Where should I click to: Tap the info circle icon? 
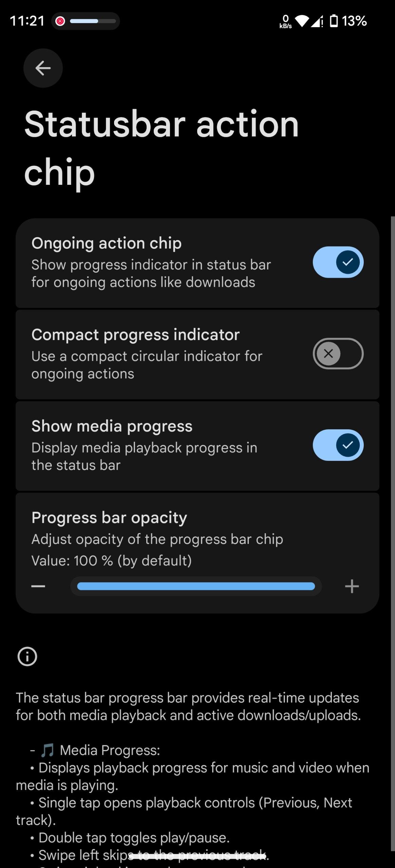(x=27, y=656)
